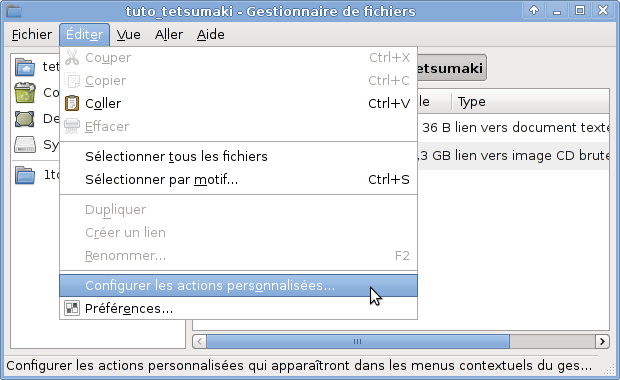Screen dimensions: 620x380
Task: Click the Préférences icon in the menu
Action: [x=72, y=308]
